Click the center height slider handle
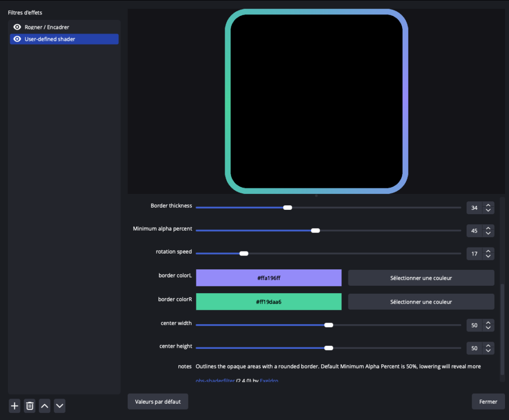The image size is (509, 420). tap(329, 348)
